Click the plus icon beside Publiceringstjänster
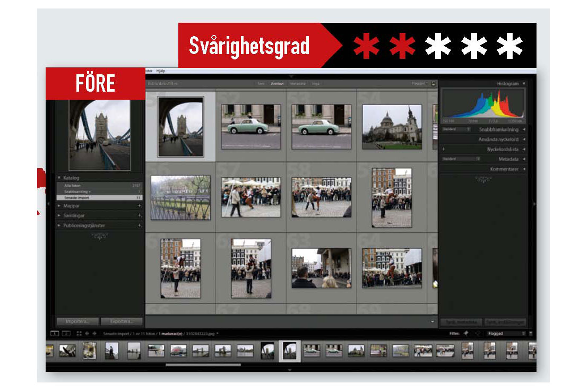Viewport: 588px width, 392px height. pyautogui.click(x=139, y=225)
